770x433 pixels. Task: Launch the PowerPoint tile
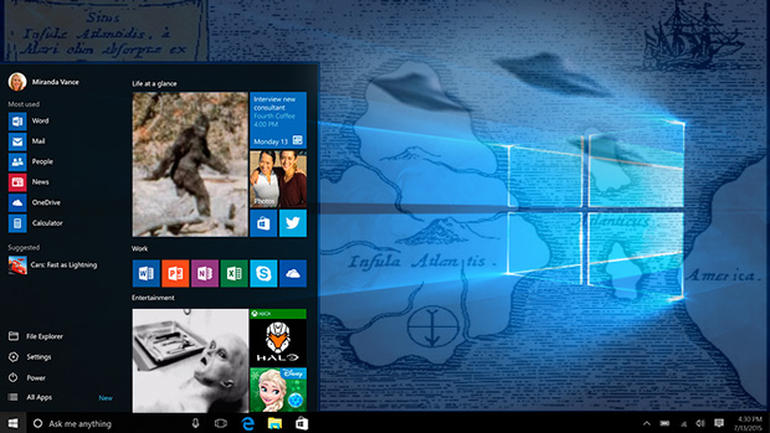(175, 273)
